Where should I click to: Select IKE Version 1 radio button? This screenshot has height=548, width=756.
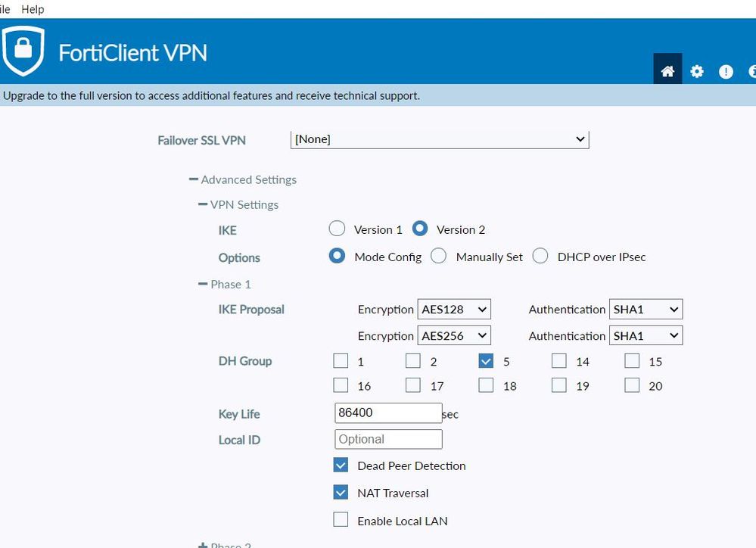pos(338,229)
